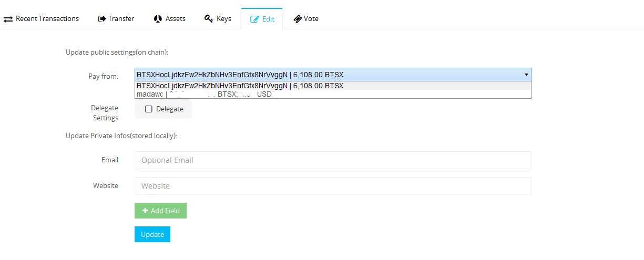Go to the Vote tab
The height and width of the screenshot is (260, 644).
coord(311,19)
